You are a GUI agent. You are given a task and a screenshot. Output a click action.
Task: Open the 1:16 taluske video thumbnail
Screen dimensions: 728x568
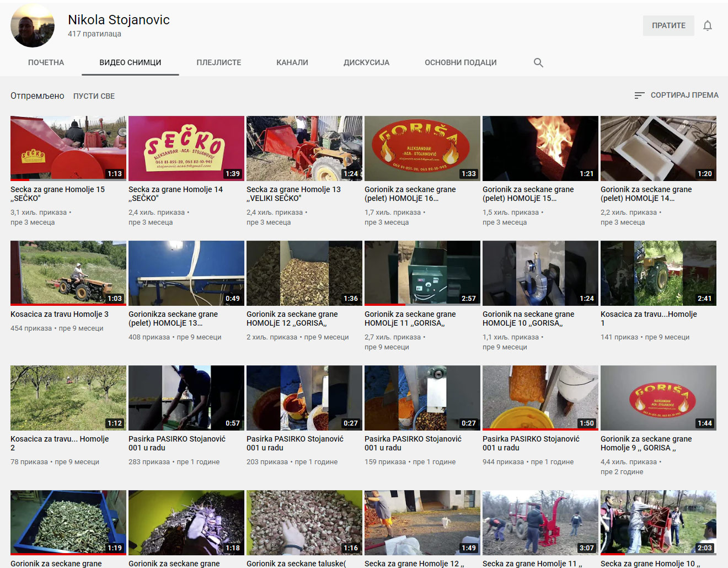tap(304, 523)
